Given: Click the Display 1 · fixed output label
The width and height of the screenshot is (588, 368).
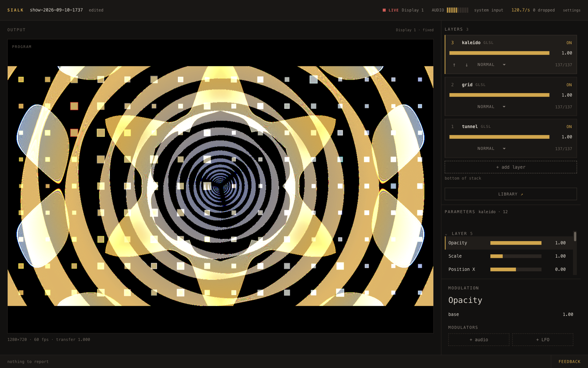Looking at the screenshot, I should pyautogui.click(x=415, y=30).
